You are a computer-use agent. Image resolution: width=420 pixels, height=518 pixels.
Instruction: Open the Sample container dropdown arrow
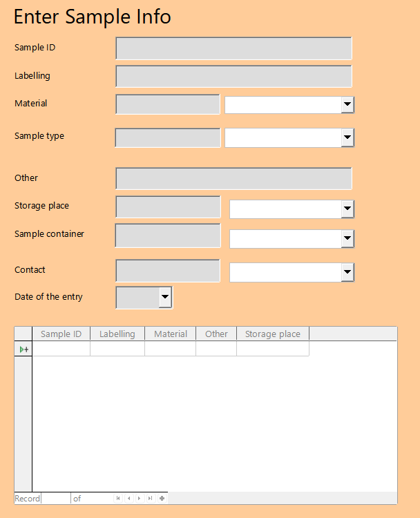click(x=347, y=238)
